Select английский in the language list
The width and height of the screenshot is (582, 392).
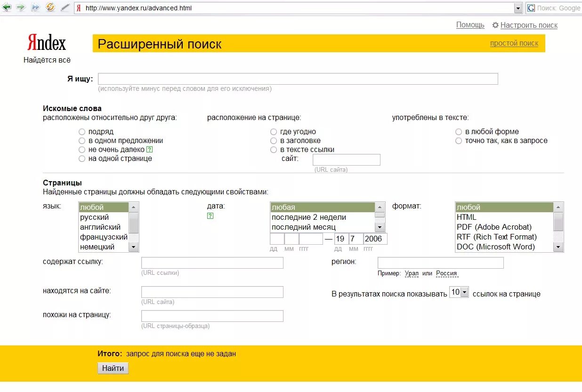(x=104, y=227)
